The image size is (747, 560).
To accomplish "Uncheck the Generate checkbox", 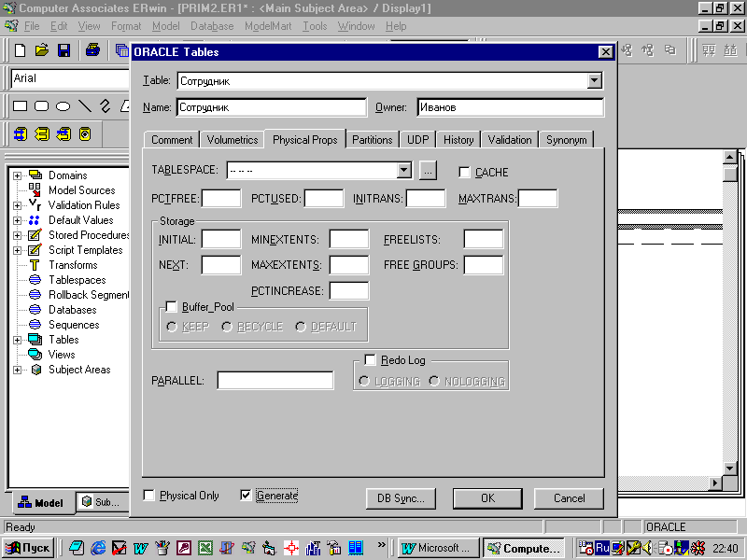I will (246, 496).
